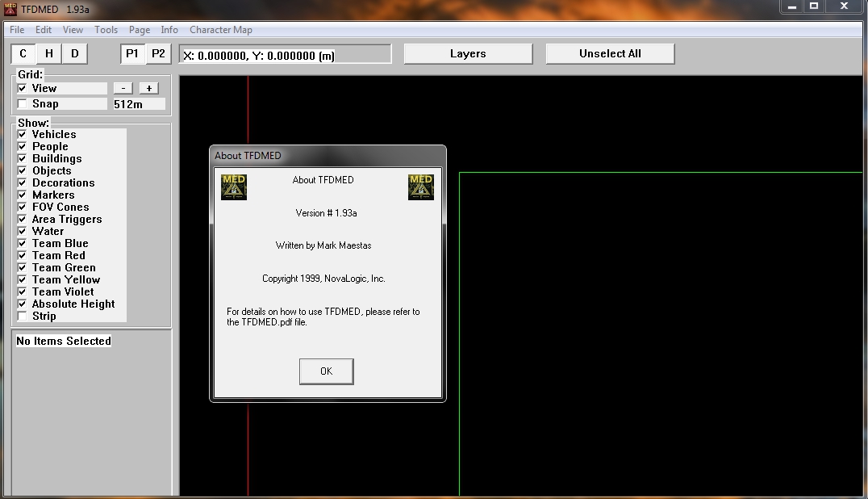Screen dimensions: 868x499
Task: Toggle FOV Cones checkbox
Action: coord(22,208)
